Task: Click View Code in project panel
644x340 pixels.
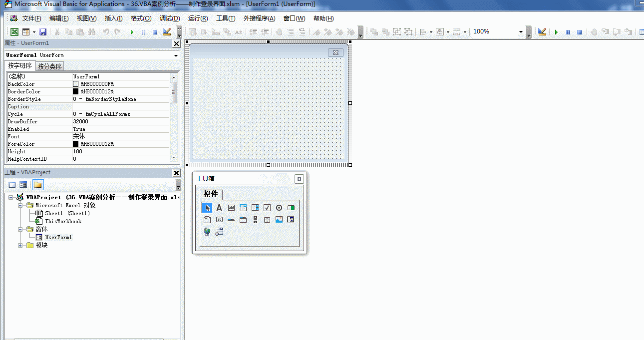Action: (12, 185)
